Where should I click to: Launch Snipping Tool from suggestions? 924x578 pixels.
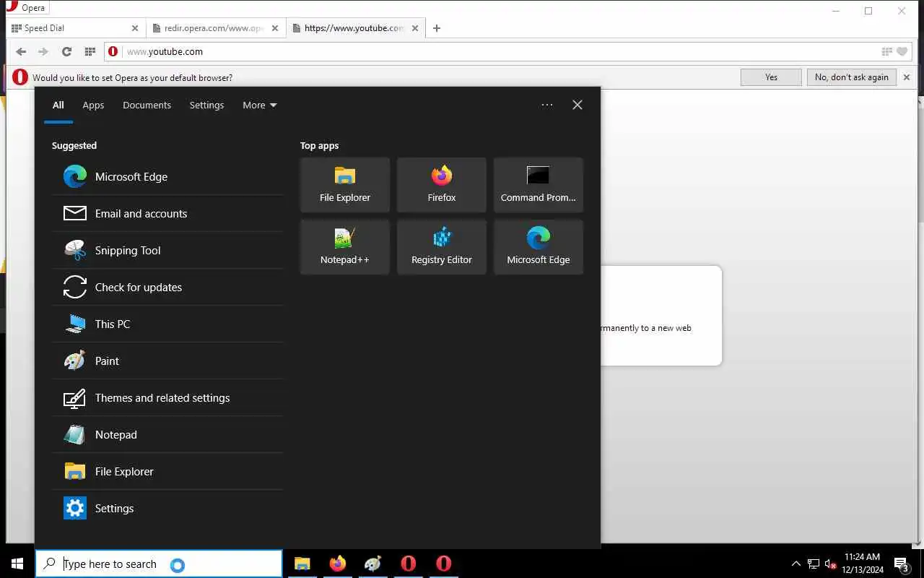coord(167,250)
